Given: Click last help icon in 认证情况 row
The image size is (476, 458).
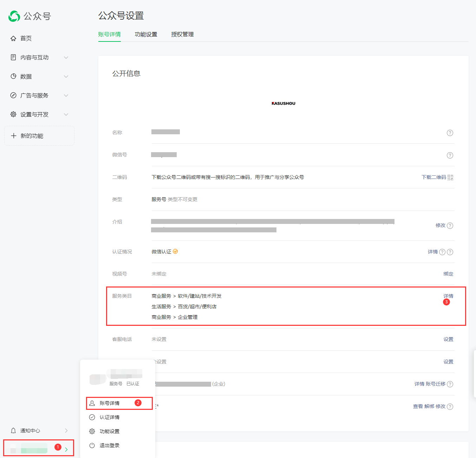Looking at the screenshot, I should (450, 252).
